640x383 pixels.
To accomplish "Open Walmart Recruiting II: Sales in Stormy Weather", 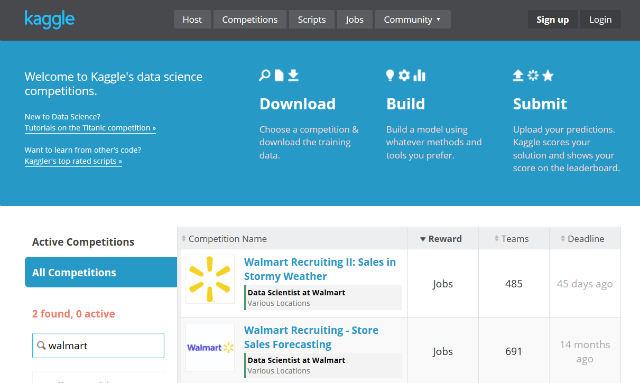I will coord(320,269).
